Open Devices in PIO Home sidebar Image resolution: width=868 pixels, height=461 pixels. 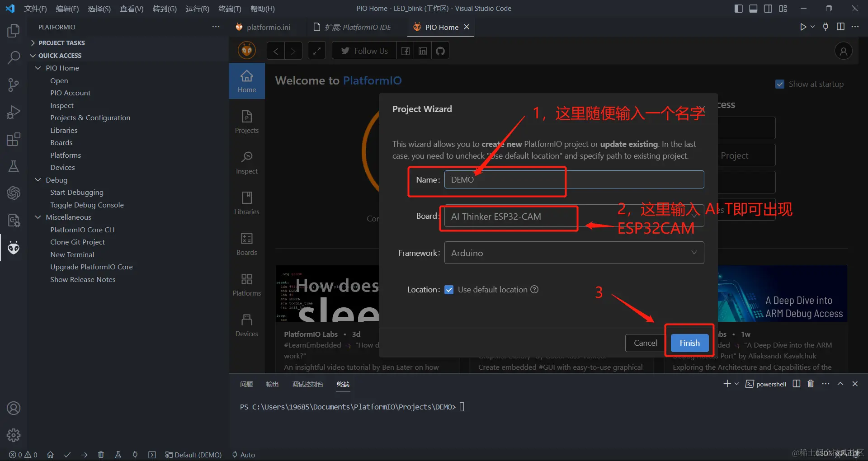[x=247, y=325]
